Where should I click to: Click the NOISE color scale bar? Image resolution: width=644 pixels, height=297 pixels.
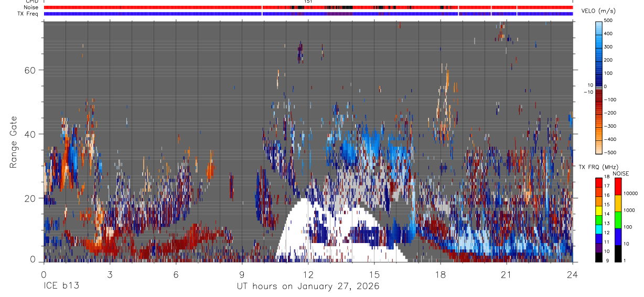pyautogui.click(x=618, y=219)
